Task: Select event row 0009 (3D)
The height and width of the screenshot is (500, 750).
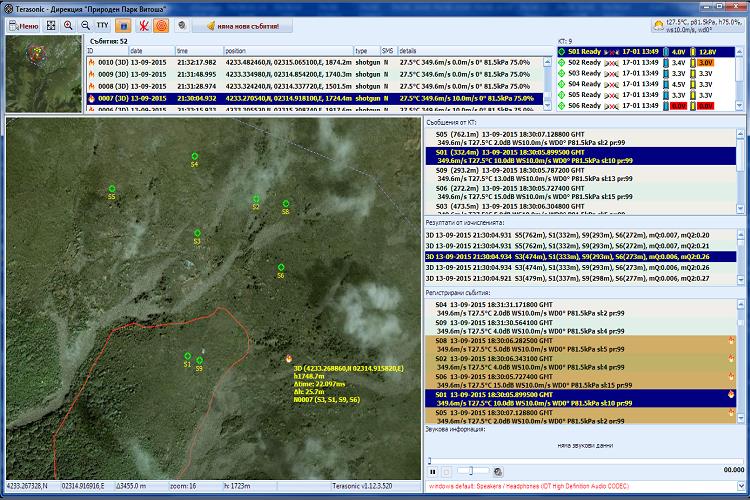Action: 315,75
